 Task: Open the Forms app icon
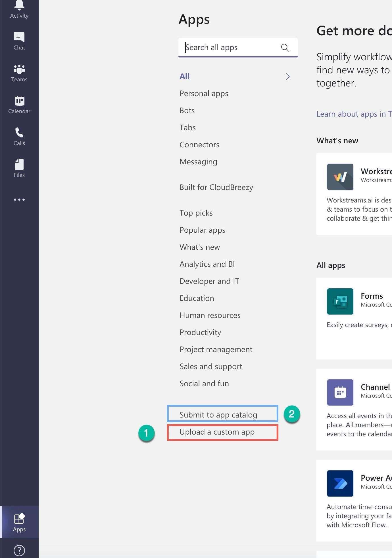[340, 301]
